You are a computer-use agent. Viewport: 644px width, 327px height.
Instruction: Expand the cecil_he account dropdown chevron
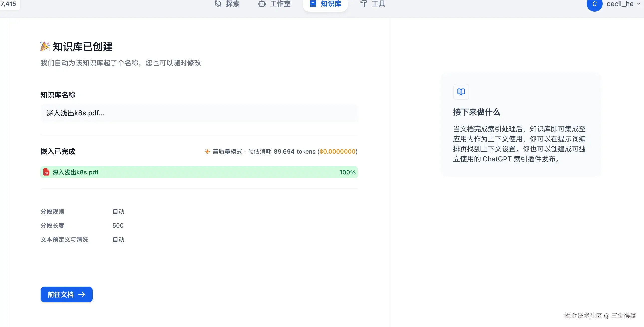639,4
